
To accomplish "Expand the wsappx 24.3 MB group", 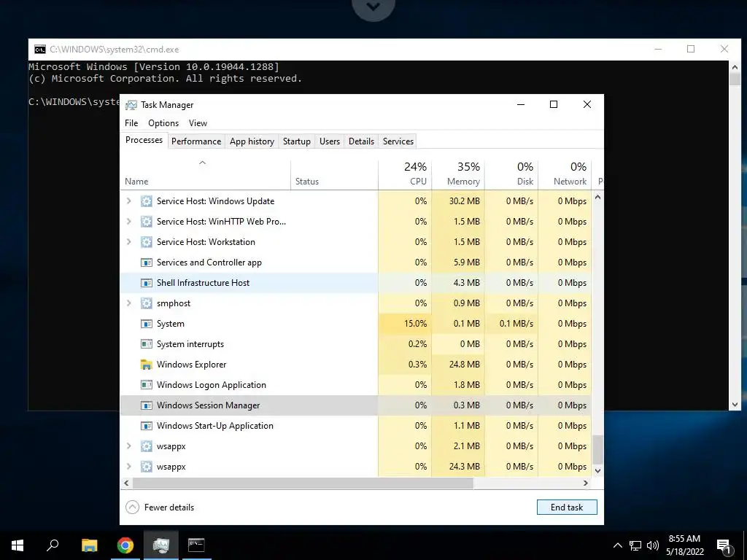I will pos(128,467).
